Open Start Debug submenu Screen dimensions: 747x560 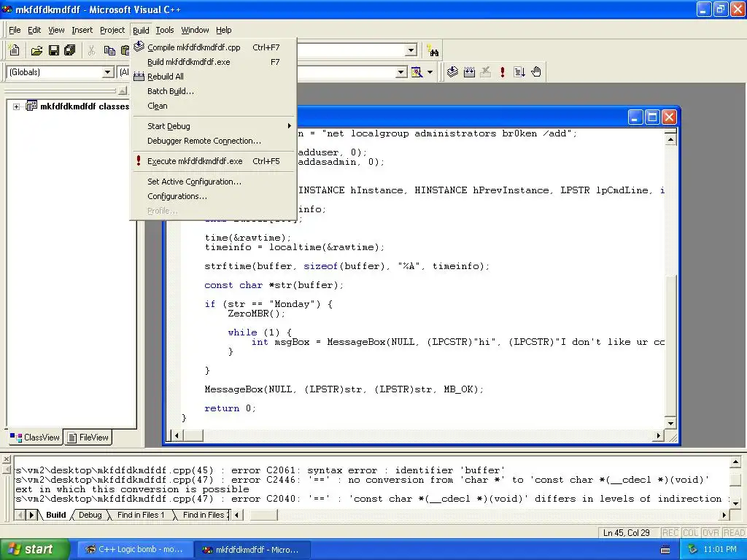[212, 126]
